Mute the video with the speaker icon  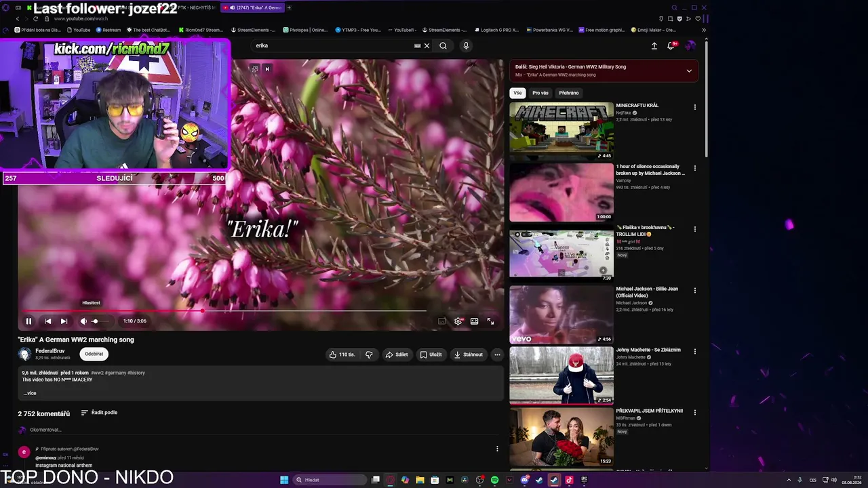tap(83, 321)
